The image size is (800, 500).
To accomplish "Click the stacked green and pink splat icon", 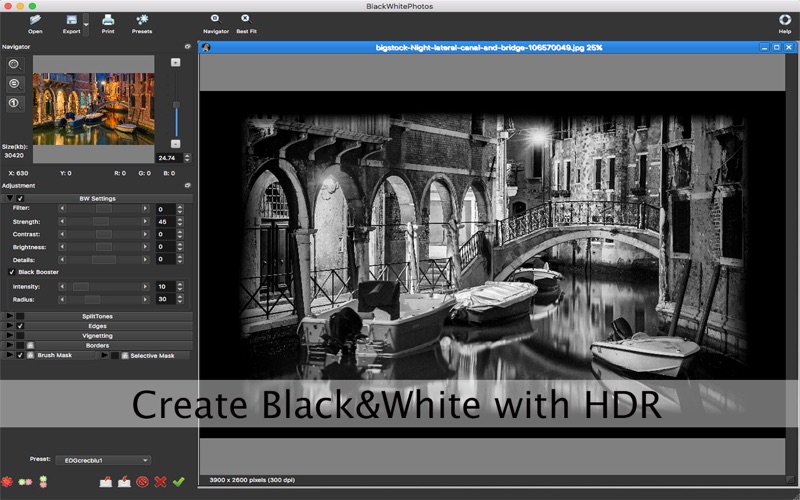I will click(x=43, y=481).
